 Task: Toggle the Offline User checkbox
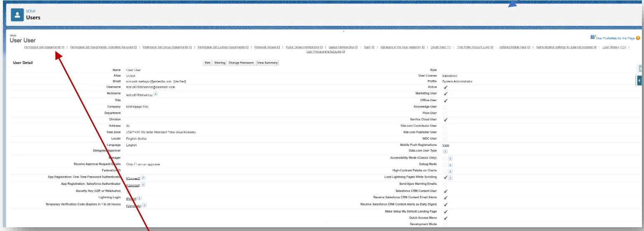[445, 100]
